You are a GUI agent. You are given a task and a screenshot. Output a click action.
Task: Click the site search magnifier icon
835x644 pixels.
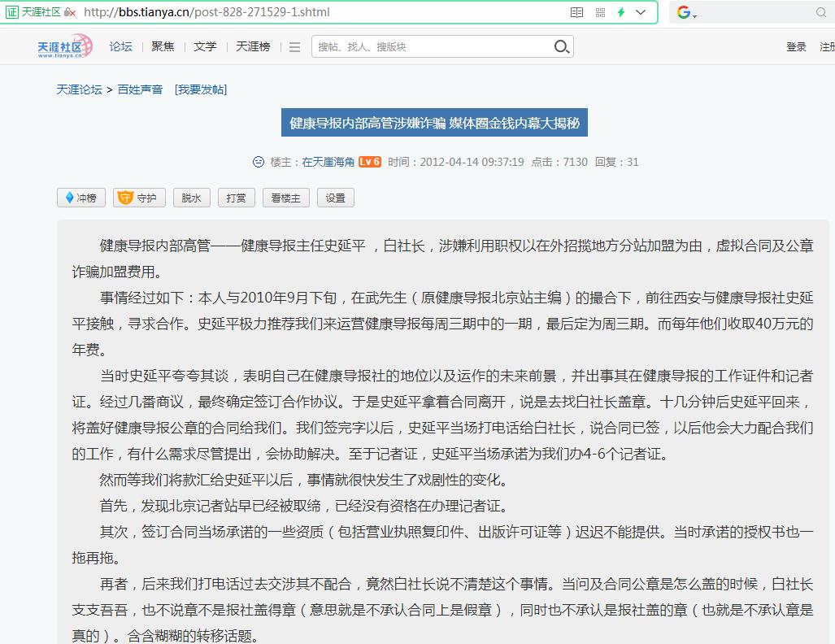[x=561, y=47]
